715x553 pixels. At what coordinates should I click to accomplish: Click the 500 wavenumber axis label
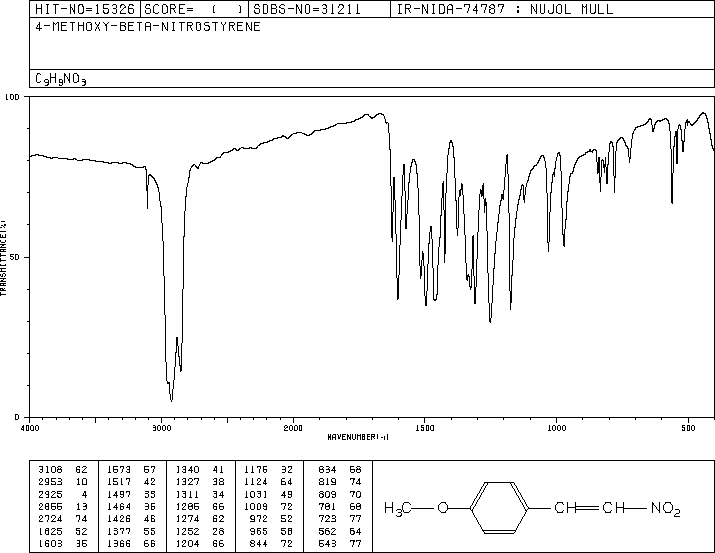[688, 428]
